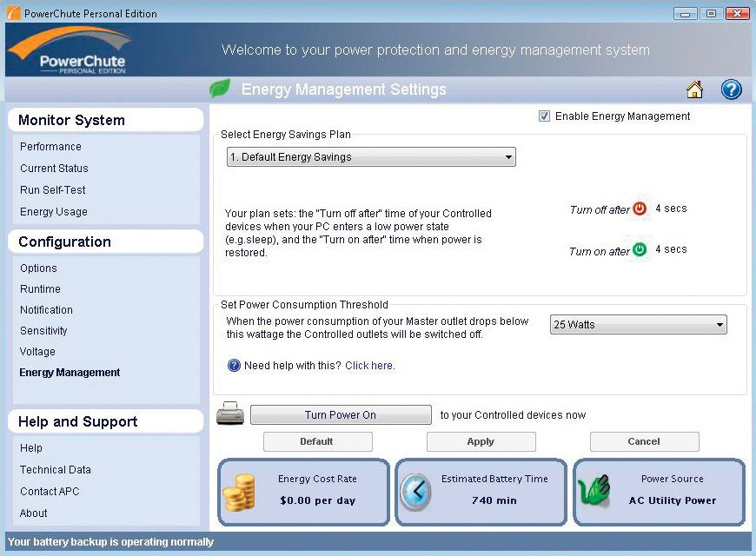Viewport: 756px width, 556px height.
Task: Select Energy Management in sidebar
Action: (70, 373)
